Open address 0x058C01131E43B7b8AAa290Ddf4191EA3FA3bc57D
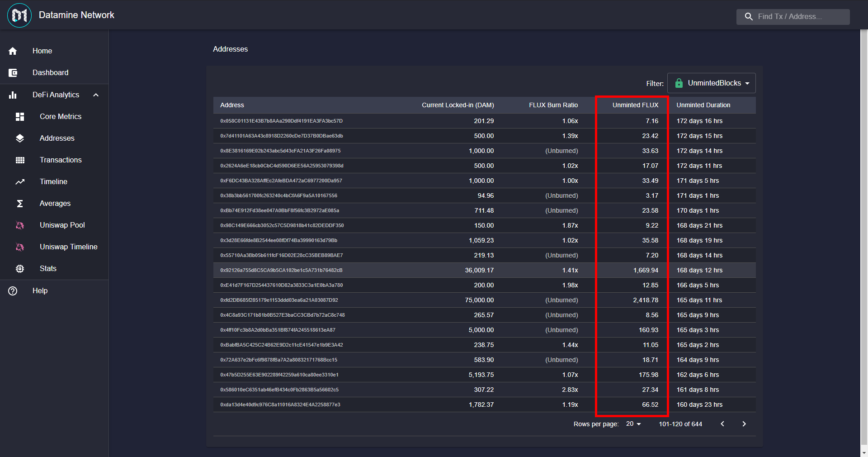This screenshot has height=457, width=868. pyautogui.click(x=281, y=121)
